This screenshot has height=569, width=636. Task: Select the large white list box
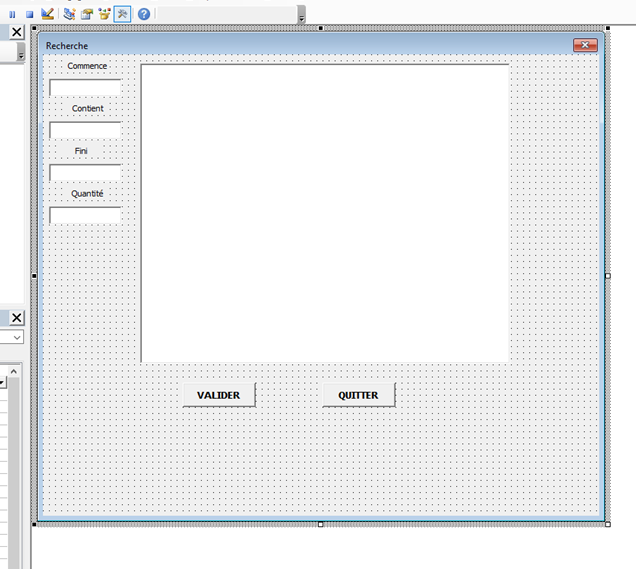tap(325, 213)
